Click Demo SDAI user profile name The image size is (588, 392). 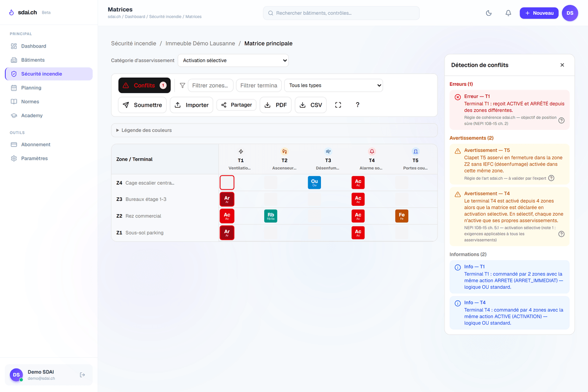41,372
